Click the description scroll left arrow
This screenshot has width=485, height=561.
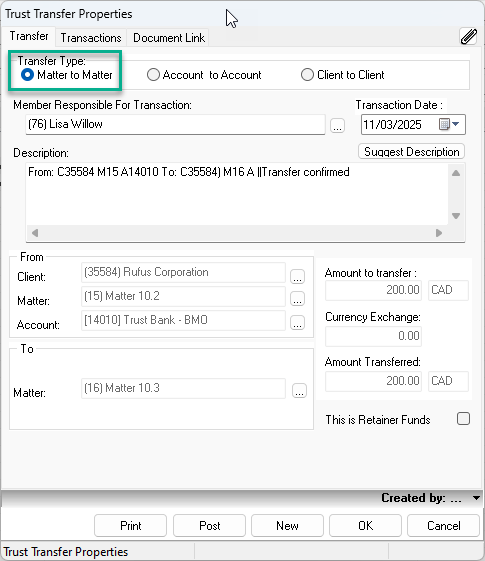(x=35, y=233)
